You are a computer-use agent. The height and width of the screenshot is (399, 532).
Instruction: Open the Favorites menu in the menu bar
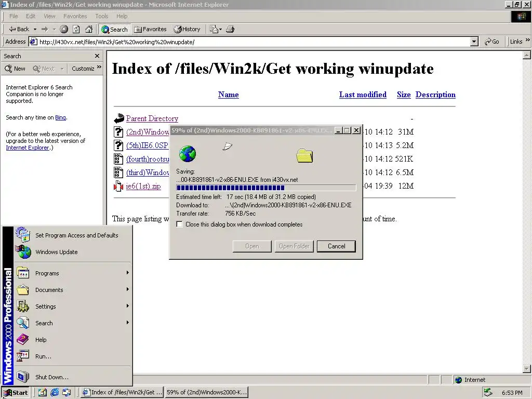[75, 16]
